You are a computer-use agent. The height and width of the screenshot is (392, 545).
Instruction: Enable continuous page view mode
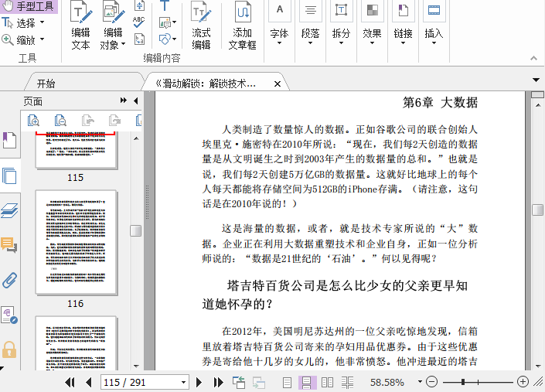[x=307, y=382]
